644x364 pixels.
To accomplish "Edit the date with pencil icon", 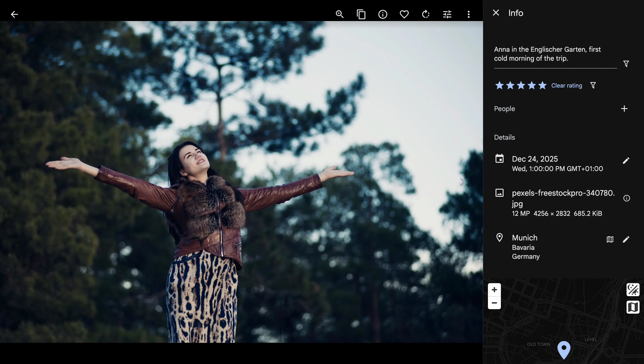I will [626, 161].
